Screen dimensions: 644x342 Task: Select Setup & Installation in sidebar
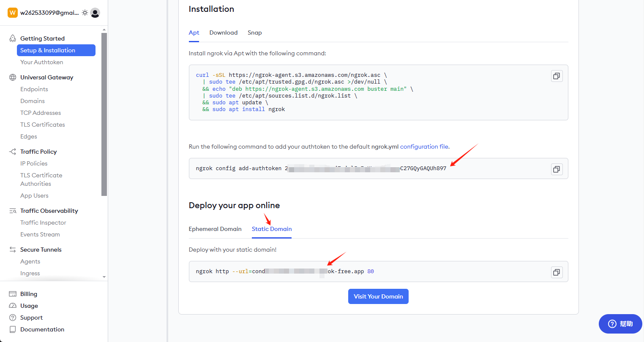[56, 50]
